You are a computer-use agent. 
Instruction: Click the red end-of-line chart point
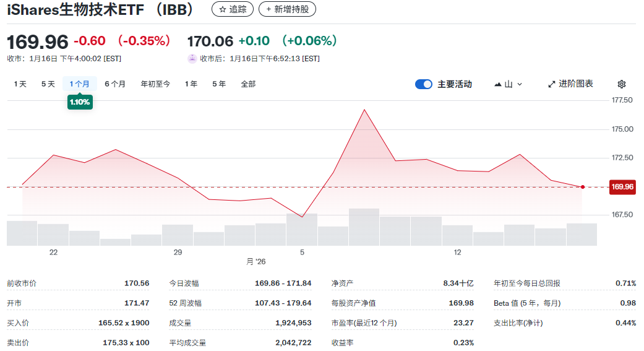(x=582, y=187)
